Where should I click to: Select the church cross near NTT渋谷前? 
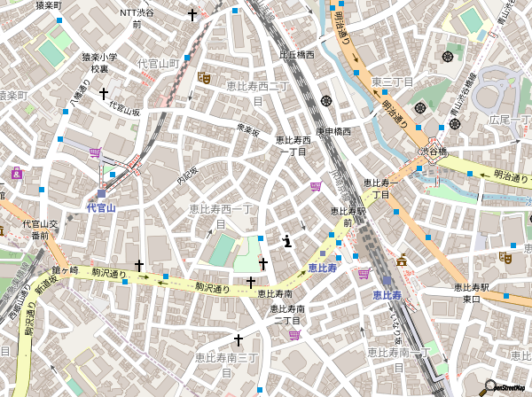[x=192, y=14]
